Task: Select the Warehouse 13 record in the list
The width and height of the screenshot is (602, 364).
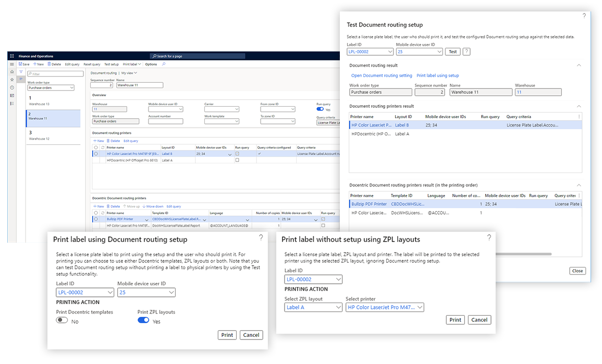Action: coord(54,101)
